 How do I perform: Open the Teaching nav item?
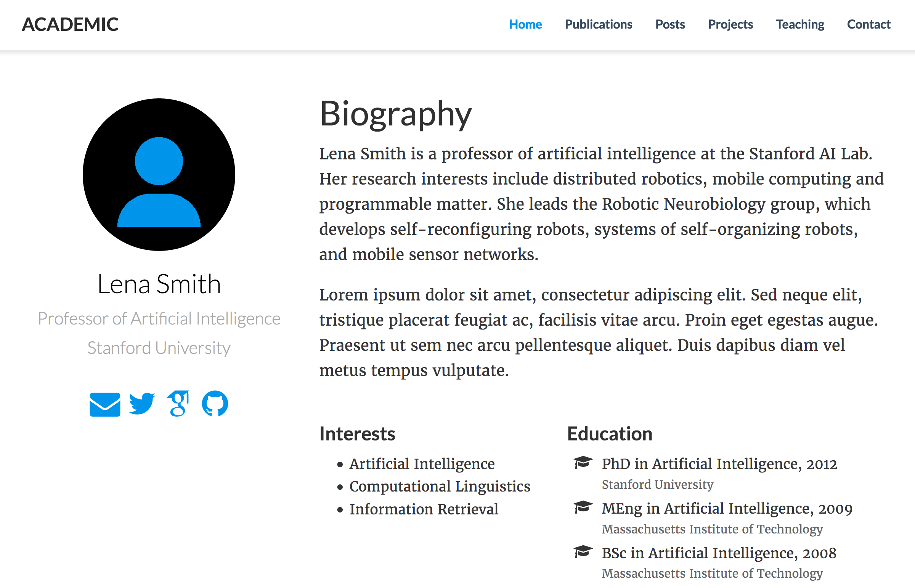(x=800, y=24)
